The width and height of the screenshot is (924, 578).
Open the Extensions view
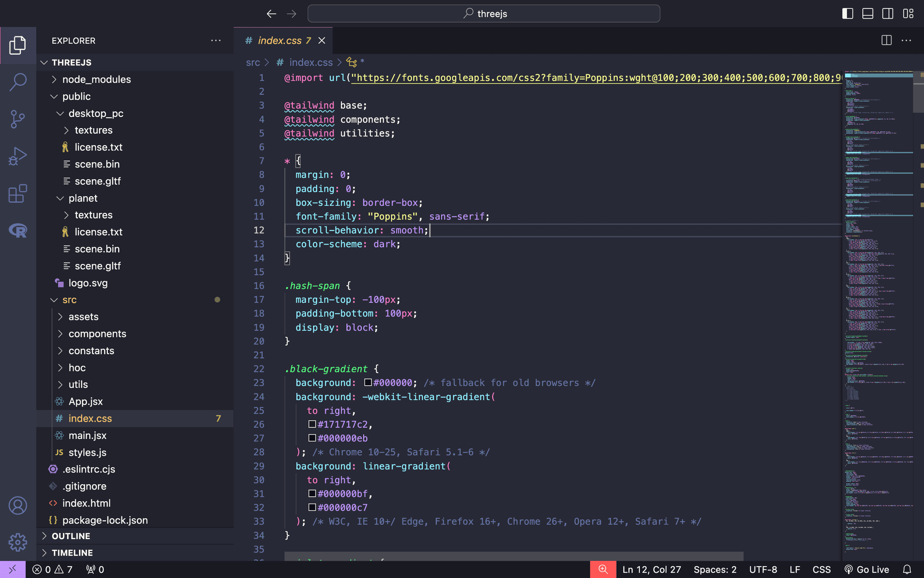18,194
